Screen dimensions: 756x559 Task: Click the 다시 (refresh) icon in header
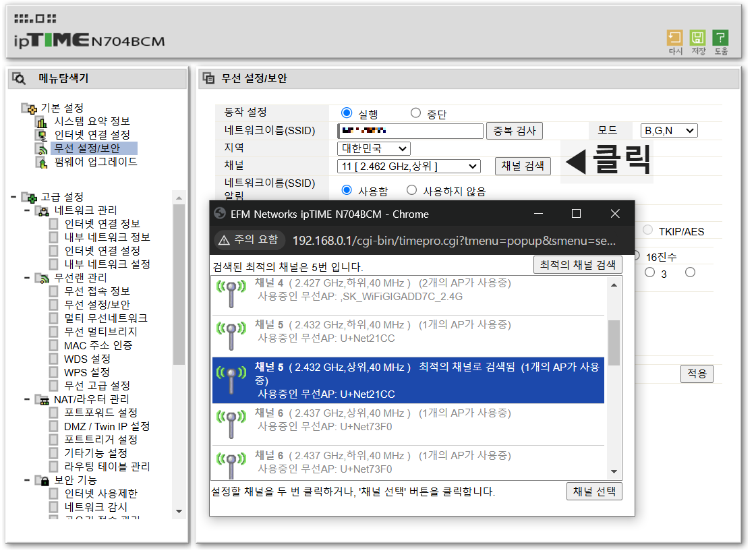[x=674, y=38]
